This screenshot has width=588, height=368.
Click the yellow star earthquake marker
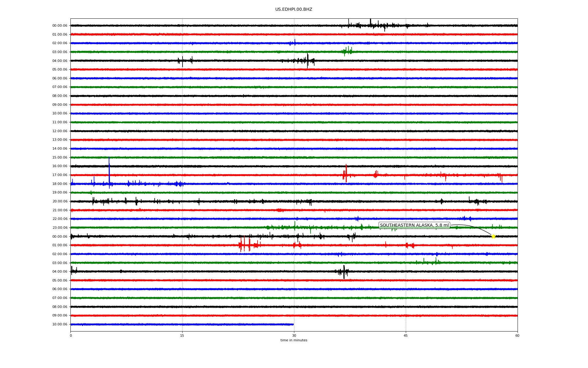493,236
